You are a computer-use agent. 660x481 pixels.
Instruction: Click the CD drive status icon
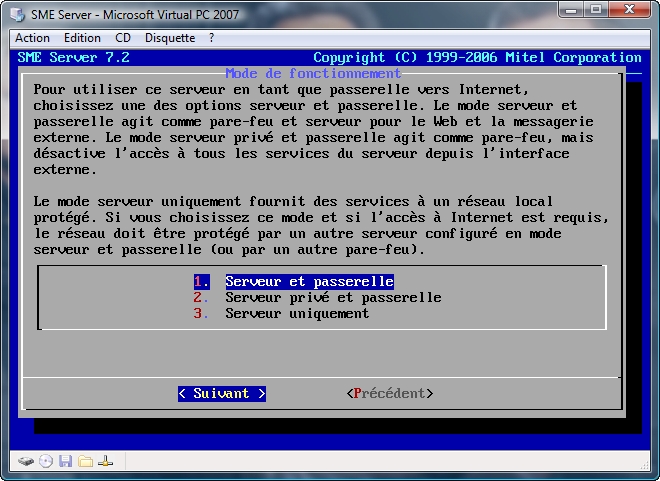(x=46, y=462)
